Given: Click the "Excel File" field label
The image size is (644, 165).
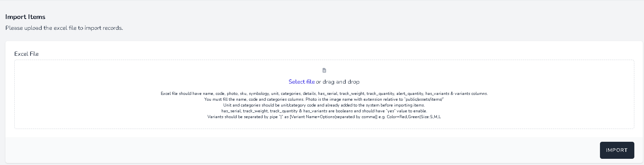Looking at the screenshot, I should click(26, 54).
